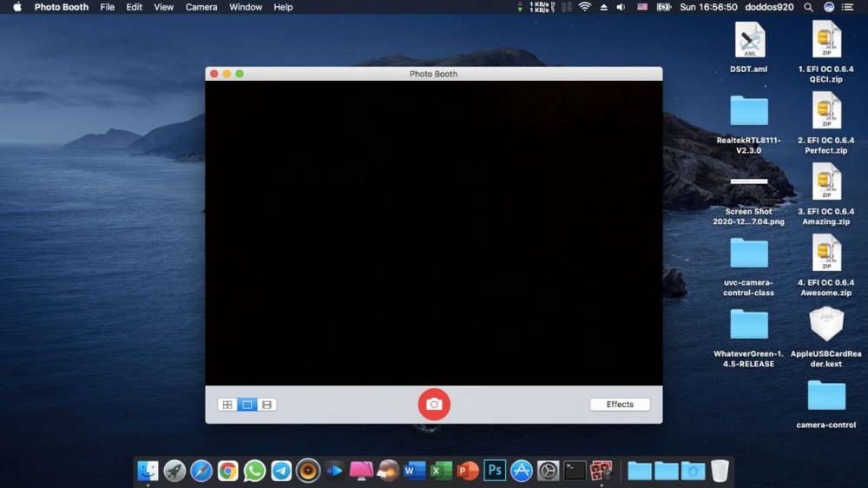
Task: Open the Window menu
Action: 246,7
